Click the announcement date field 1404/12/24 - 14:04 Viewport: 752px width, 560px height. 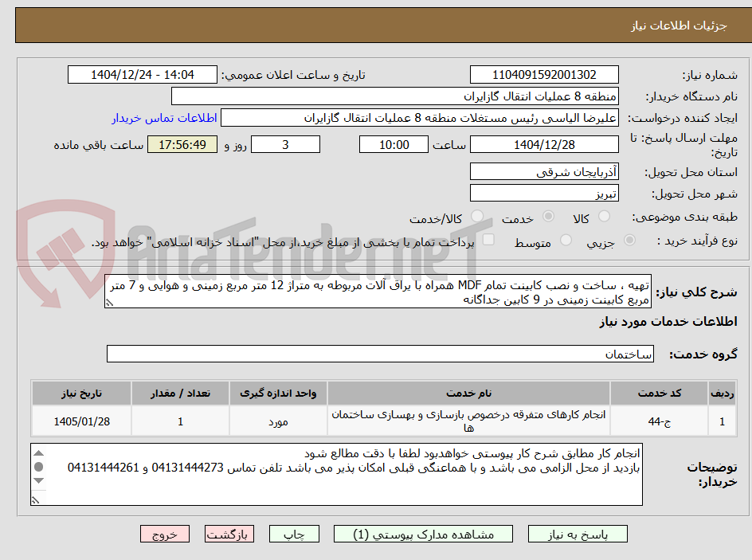point(143,75)
